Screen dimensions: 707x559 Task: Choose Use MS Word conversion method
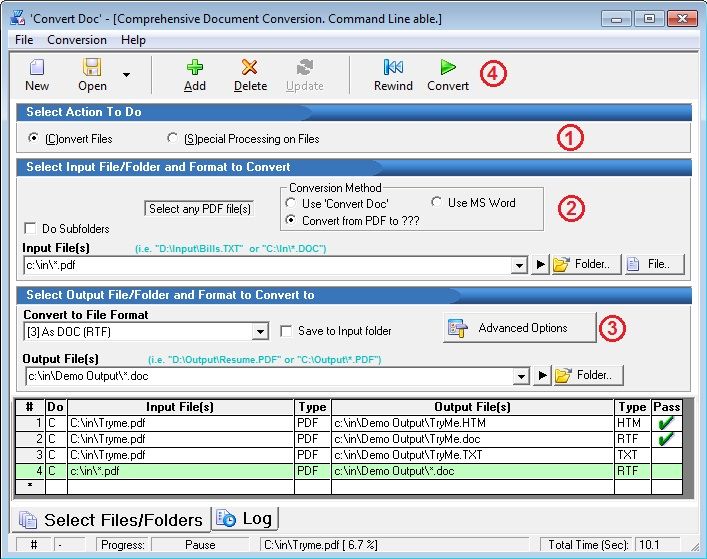pyautogui.click(x=436, y=202)
